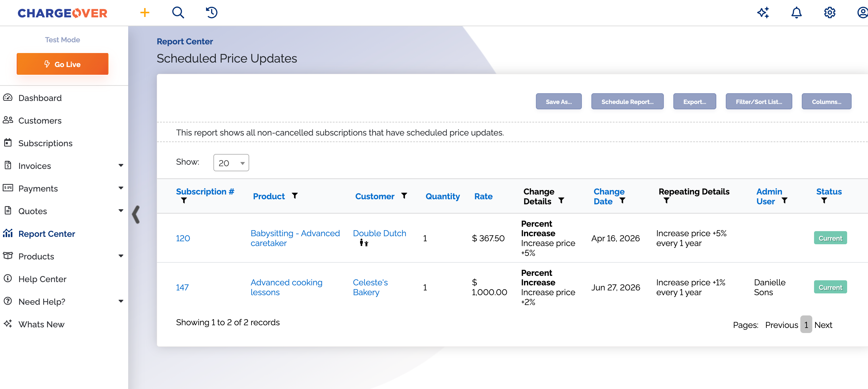Click the Columns... button
Screen dimensions: 868x389
click(826, 101)
